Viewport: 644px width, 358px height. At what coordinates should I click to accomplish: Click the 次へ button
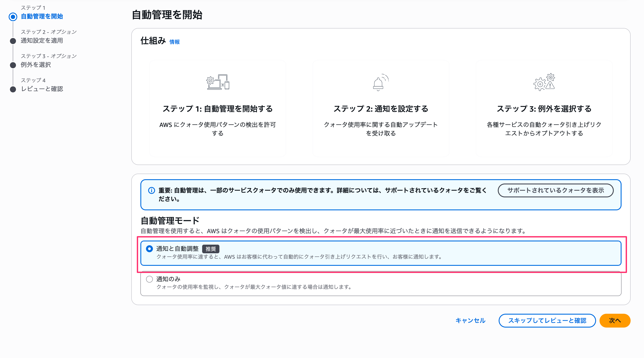click(x=615, y=320)
